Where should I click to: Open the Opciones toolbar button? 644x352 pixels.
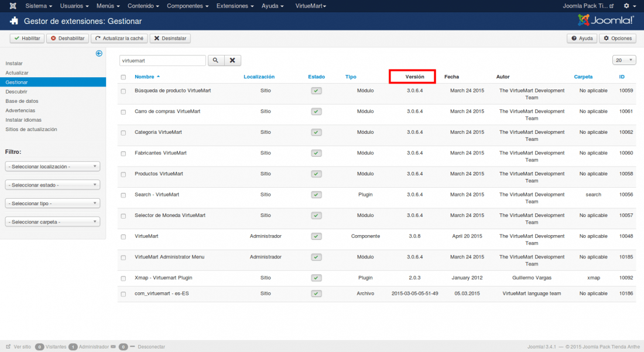618,38
